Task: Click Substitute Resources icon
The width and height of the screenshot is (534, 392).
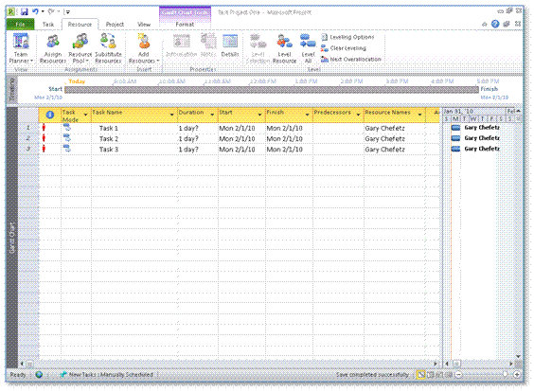Action: 108,47
